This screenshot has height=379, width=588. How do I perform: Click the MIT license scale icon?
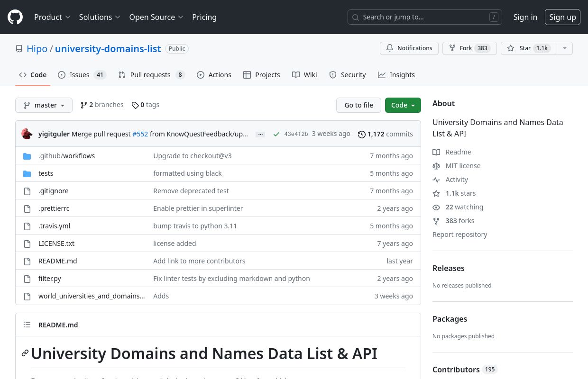(x=436, y=166)
